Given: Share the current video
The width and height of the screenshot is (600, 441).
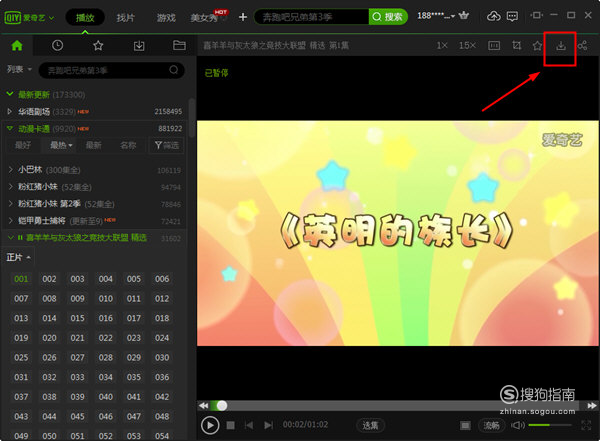Looking at the screenshot, I should point(582,46).
